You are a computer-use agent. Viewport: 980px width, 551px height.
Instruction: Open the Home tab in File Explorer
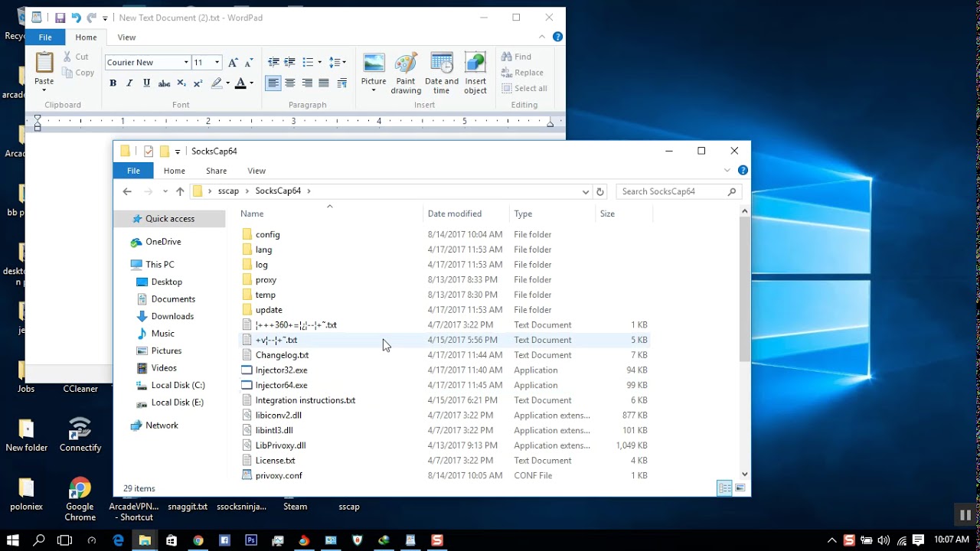(175, 171)
